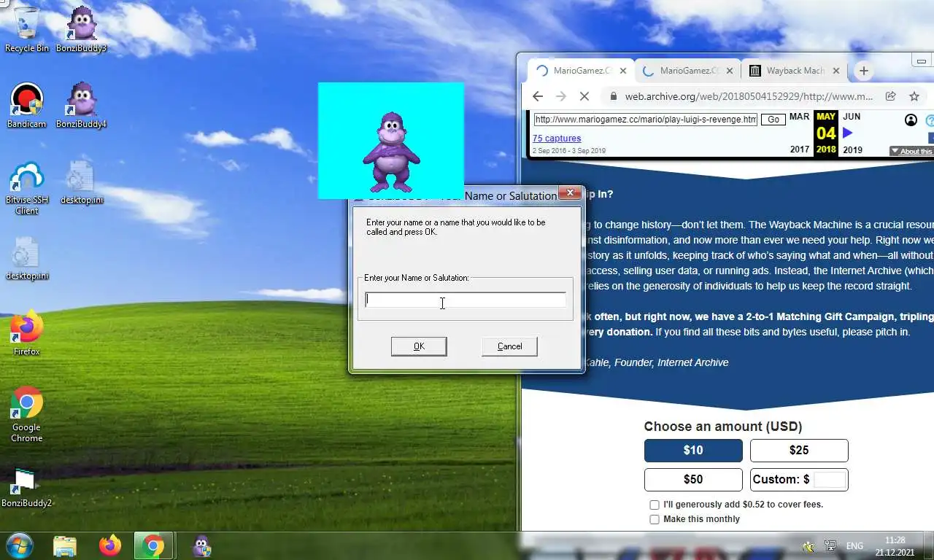
Task: Open the Recycle Bin desktop icon
Action: point(26,29)
